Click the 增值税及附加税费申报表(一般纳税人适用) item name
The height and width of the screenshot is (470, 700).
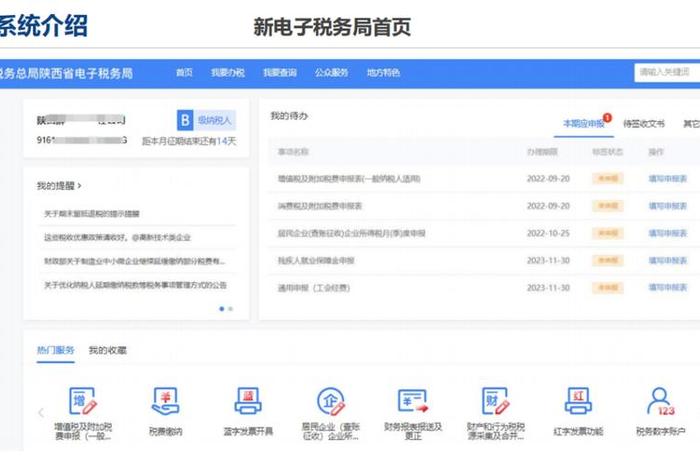(349, 179)
